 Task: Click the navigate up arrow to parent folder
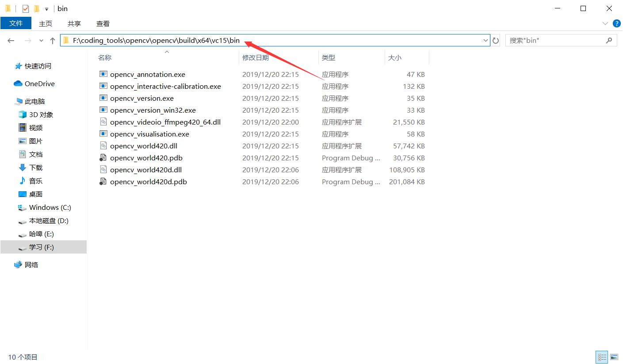click(52, 40)
